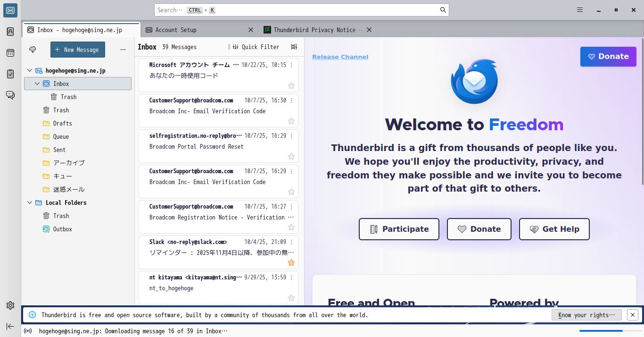Star the 16:29 Email Verification Code message

[291, 192]
